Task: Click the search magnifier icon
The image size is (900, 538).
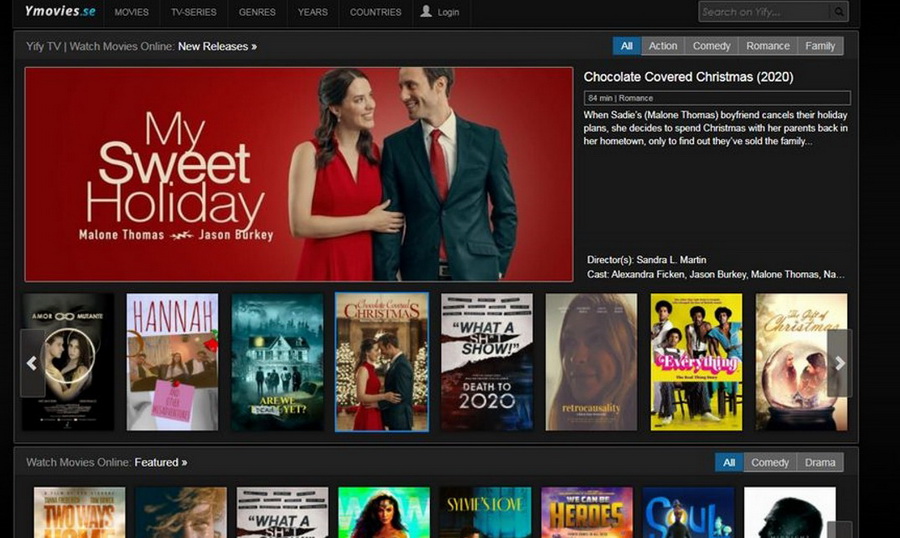Action: point(839,12)
